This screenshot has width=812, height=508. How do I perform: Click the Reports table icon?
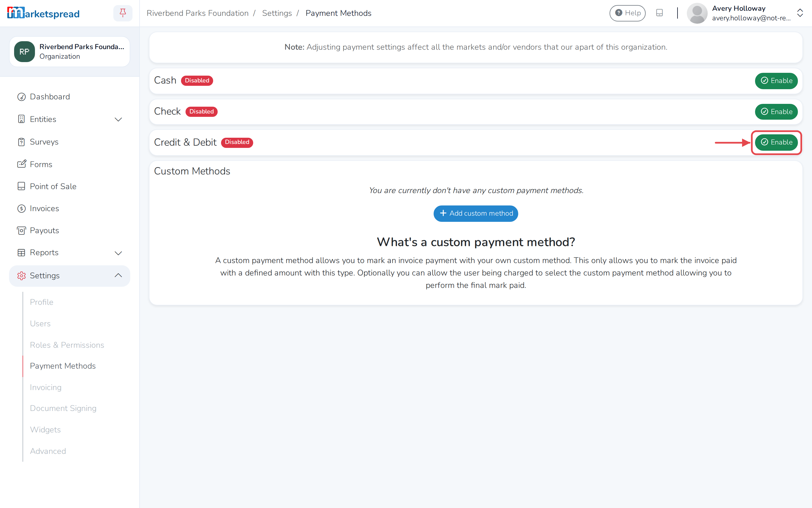tap(21, 253)
